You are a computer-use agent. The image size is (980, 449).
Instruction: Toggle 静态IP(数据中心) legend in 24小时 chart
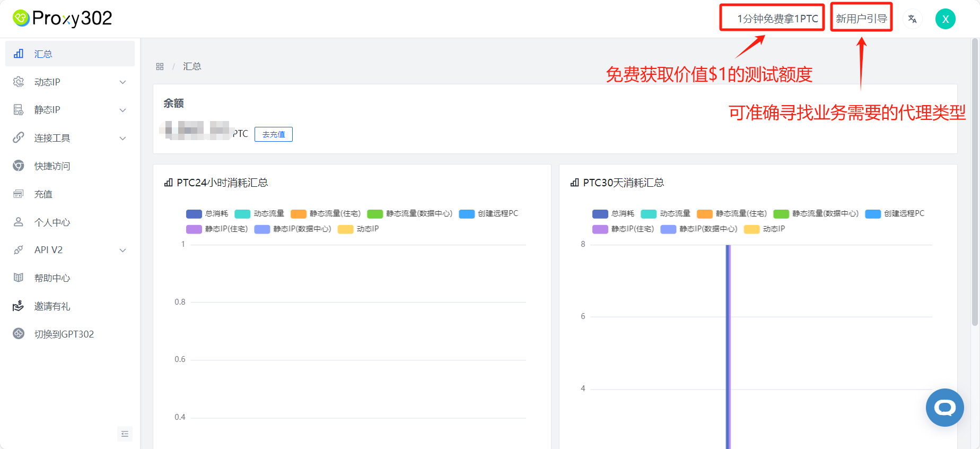pos(293,229)
